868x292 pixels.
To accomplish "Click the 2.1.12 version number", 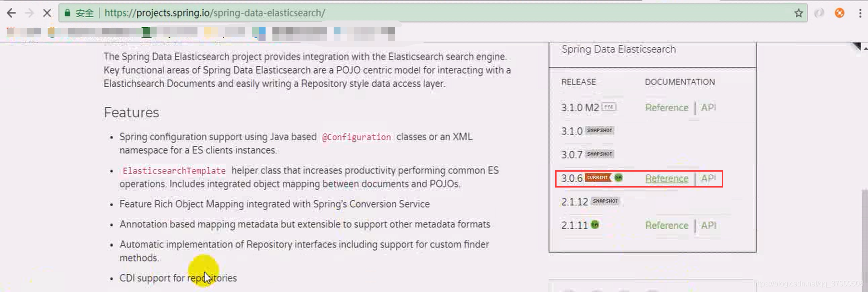I will point(574,202).
